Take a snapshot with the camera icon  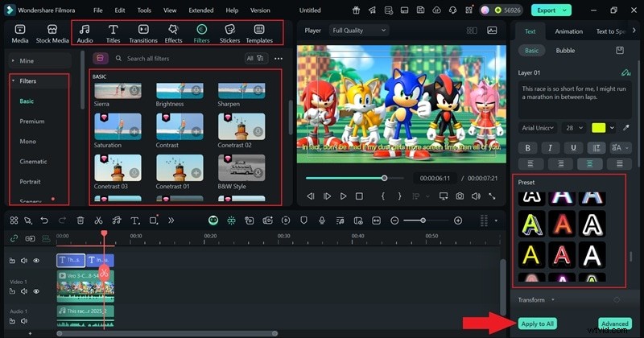pyautogui.click(x=460, y=196)
